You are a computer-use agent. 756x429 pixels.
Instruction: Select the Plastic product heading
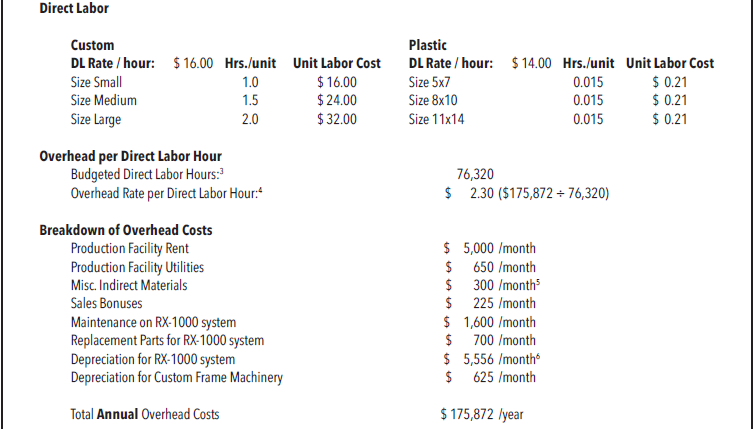[428, 46]
